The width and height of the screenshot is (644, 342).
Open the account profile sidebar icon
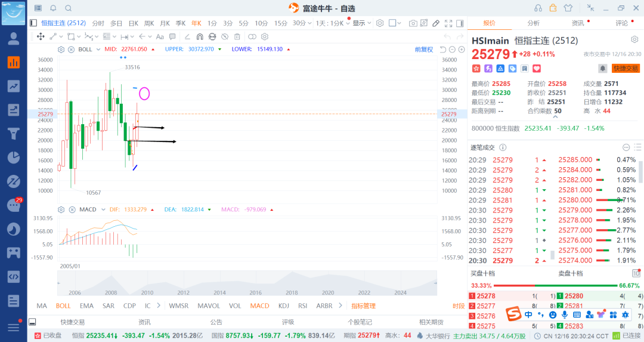click(14, 39)
